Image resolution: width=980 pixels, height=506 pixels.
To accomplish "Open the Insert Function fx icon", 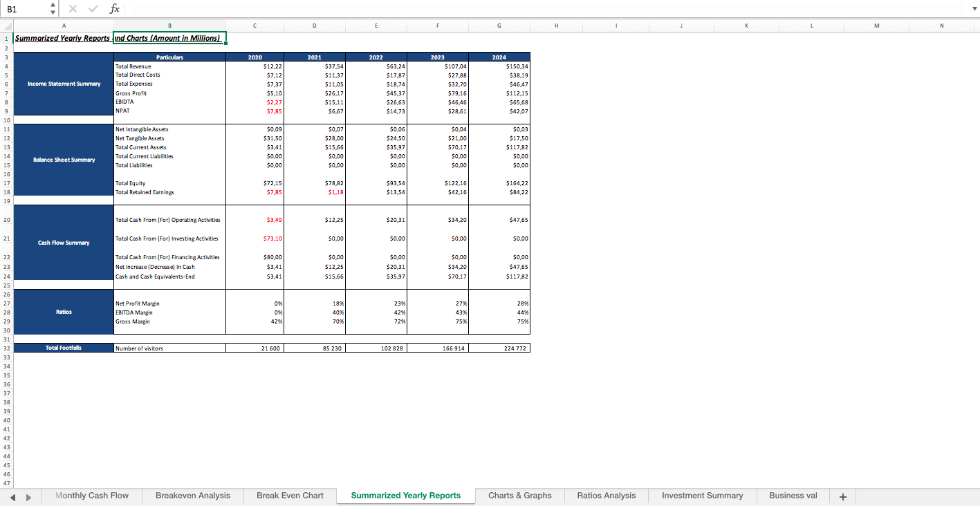I will [x=115, y=9].
